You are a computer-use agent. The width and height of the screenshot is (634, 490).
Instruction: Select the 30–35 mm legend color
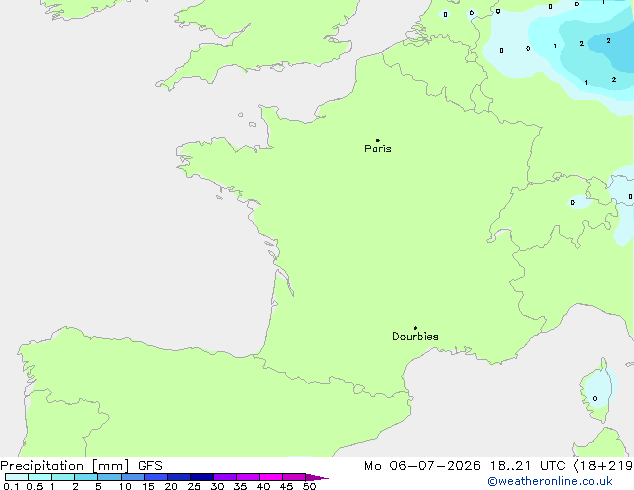click(225, 477)
